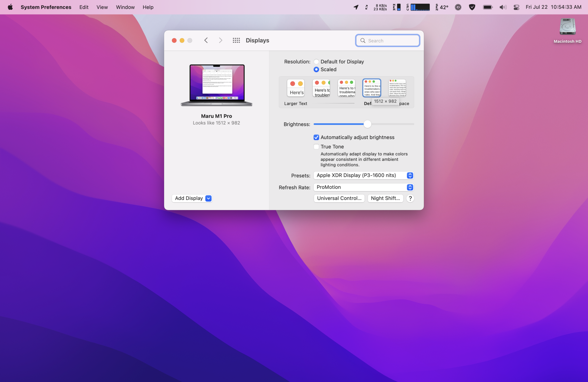Open the Presets dropdown for Apple XDR Display
The image size is (588, 382).
pyautogui.click(x=364, y=176)
